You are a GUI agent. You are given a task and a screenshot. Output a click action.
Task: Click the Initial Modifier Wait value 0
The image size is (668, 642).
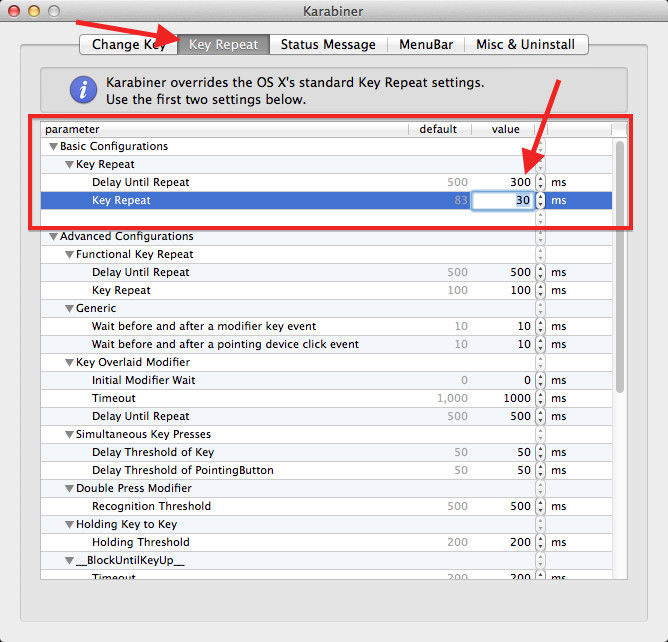tap(527, 380)
